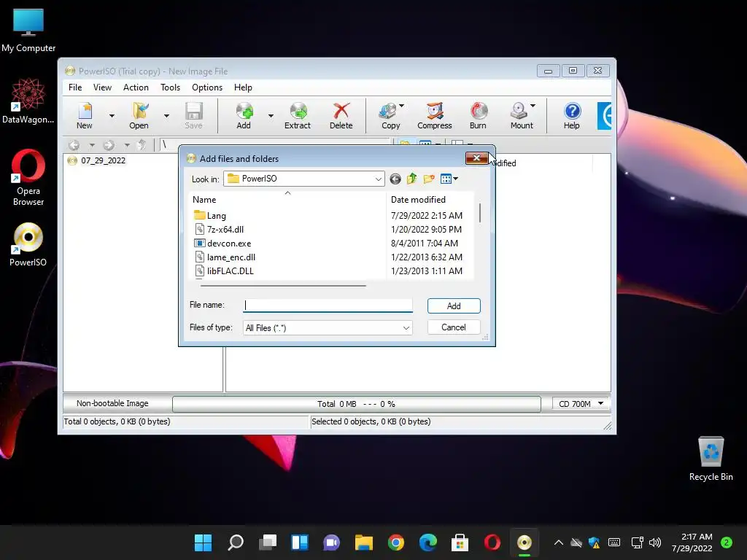The image size is (747, 560).
Task: Open the PowerISO desktop shortcut
Action: point(28,245)
